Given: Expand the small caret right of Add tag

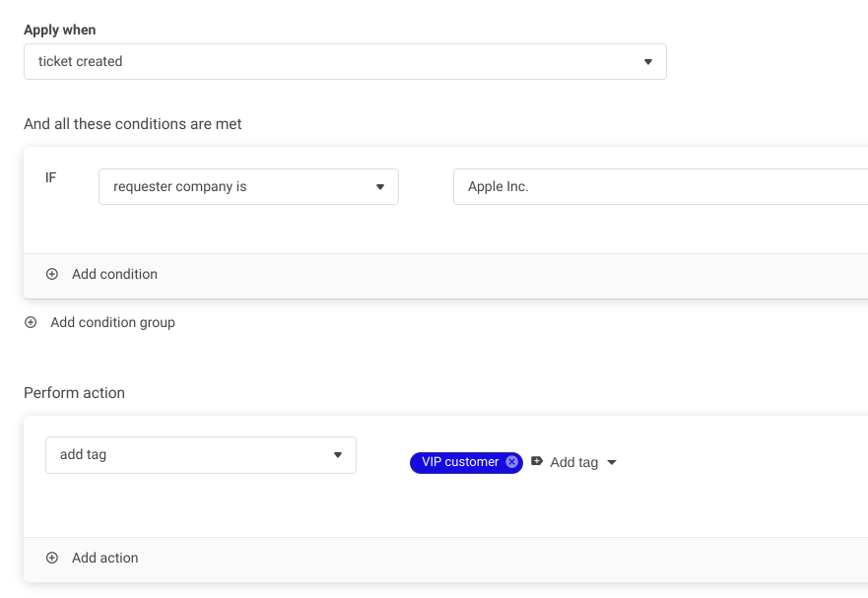Looking at the screenshot, I should click(x=612, y=463).
